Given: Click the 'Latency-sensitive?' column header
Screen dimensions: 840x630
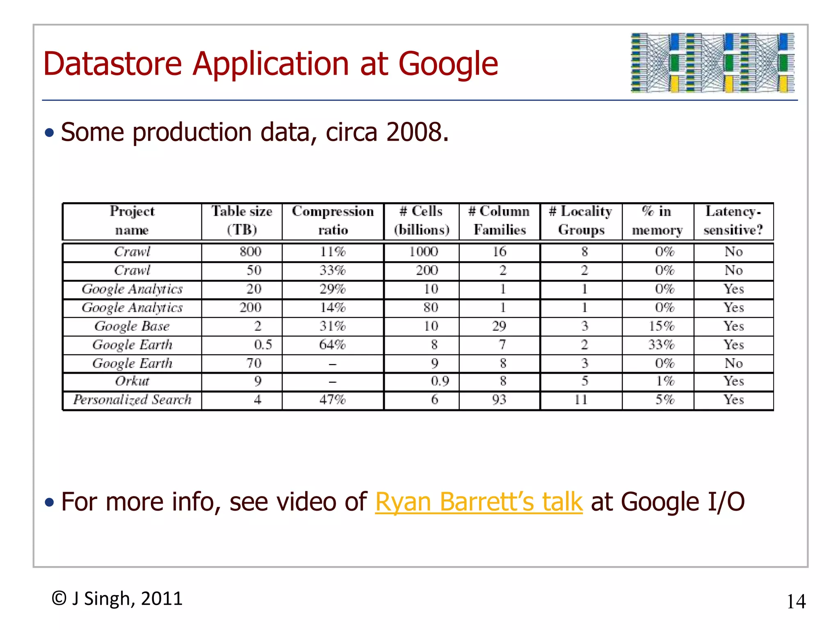Looking at the screenshot, I should [x=733, y=221].
